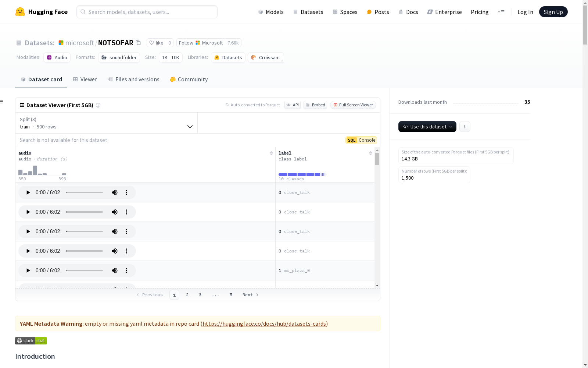Open Full Screen Viewer

(x=353, y=105)
